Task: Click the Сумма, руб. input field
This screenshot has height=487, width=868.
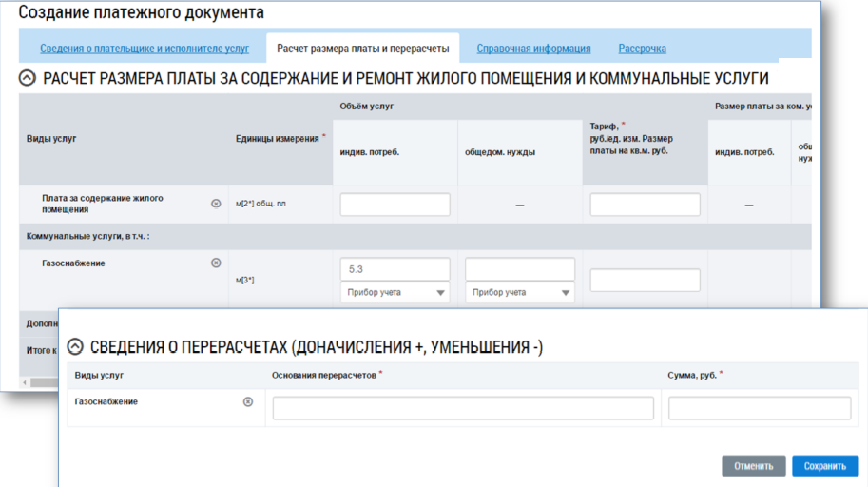Action: (x=759, y=408)
